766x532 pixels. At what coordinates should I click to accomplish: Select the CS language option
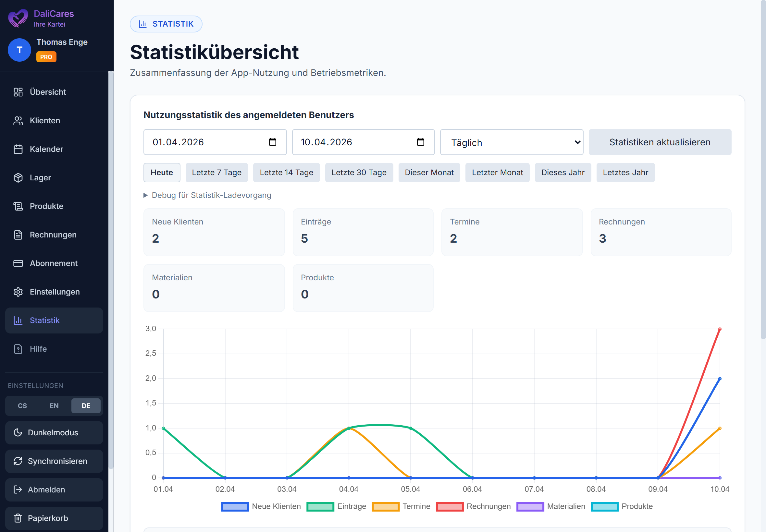(x=22, y=406)
